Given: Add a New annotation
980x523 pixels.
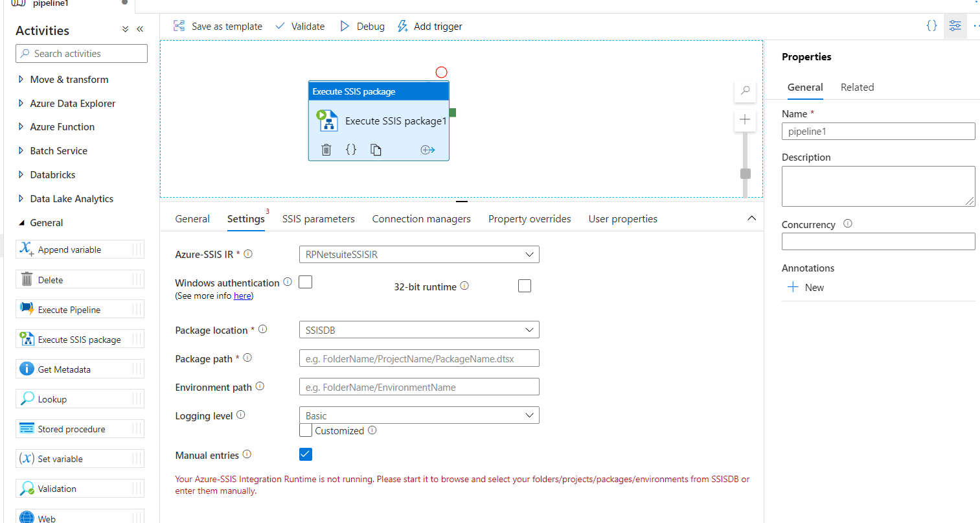Looking at the screenshot, I should (x=806, y=288).
